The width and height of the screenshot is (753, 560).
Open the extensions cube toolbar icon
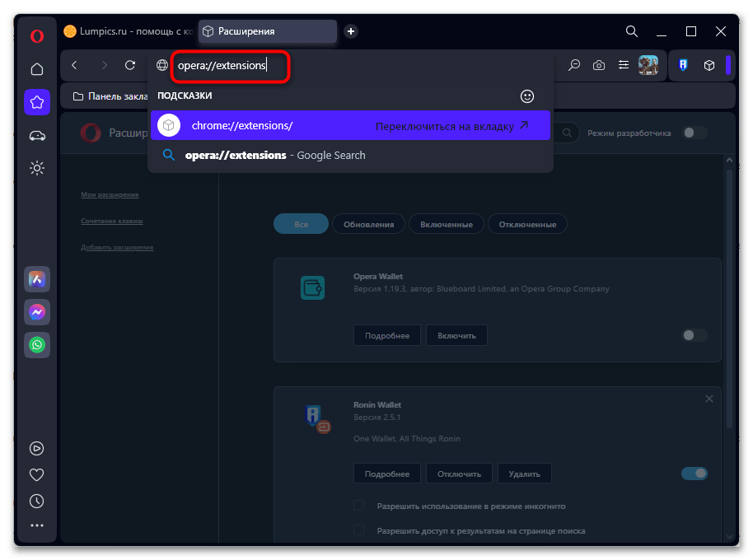pyautogui.click(x=709, y=65)
